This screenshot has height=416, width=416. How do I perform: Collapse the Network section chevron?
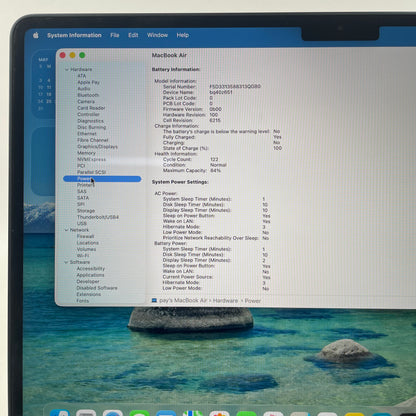(66, 230)
